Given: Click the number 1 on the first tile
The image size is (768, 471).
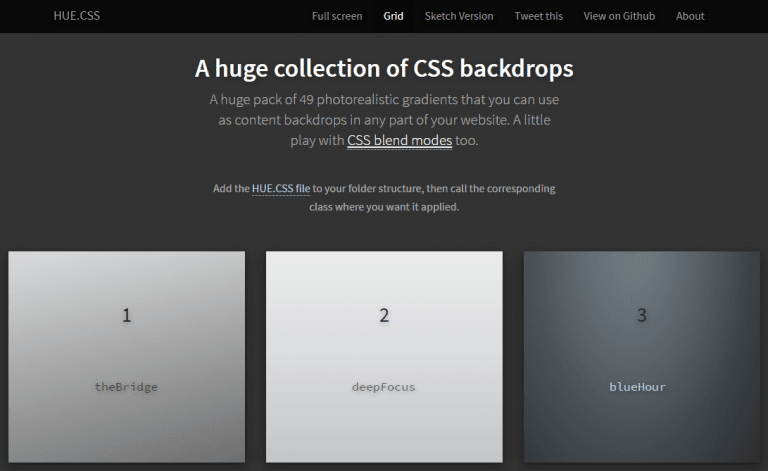Looking at the screenshot, I should [x=126, y=316].
